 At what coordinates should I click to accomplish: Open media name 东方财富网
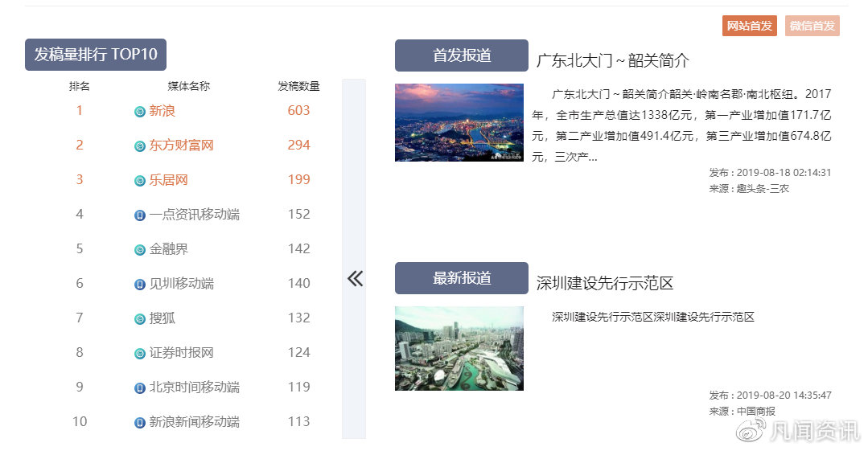coord(182,146)
